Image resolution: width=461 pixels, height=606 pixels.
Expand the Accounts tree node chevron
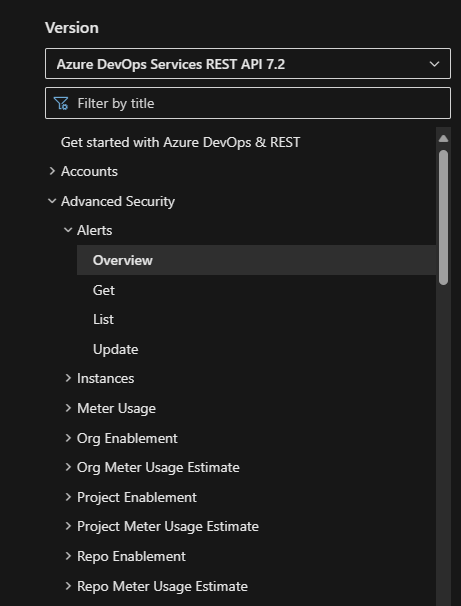tap(52, 171)
